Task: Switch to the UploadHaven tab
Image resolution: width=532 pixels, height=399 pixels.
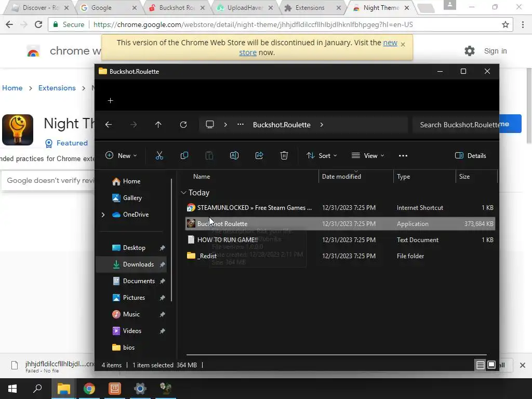Action: [245, 7]
